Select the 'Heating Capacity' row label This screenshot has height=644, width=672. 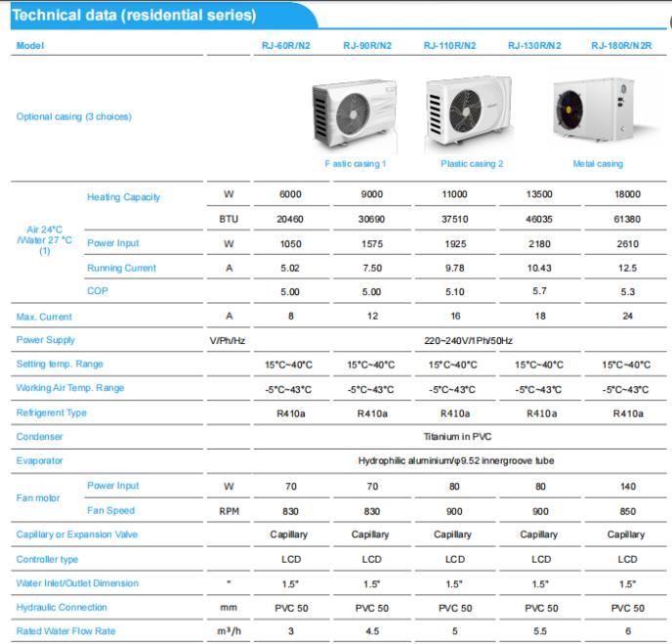point(123,197)
